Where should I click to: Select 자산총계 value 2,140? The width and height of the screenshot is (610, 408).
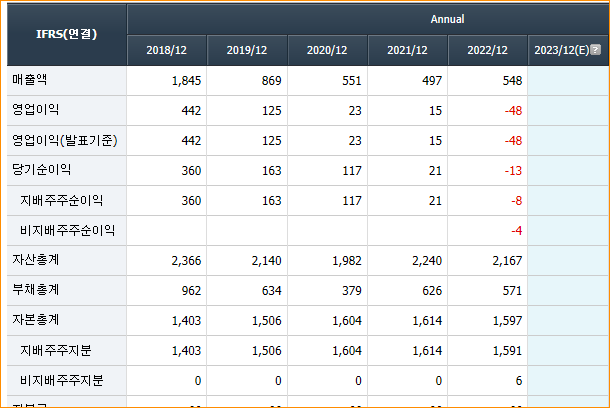266,261
